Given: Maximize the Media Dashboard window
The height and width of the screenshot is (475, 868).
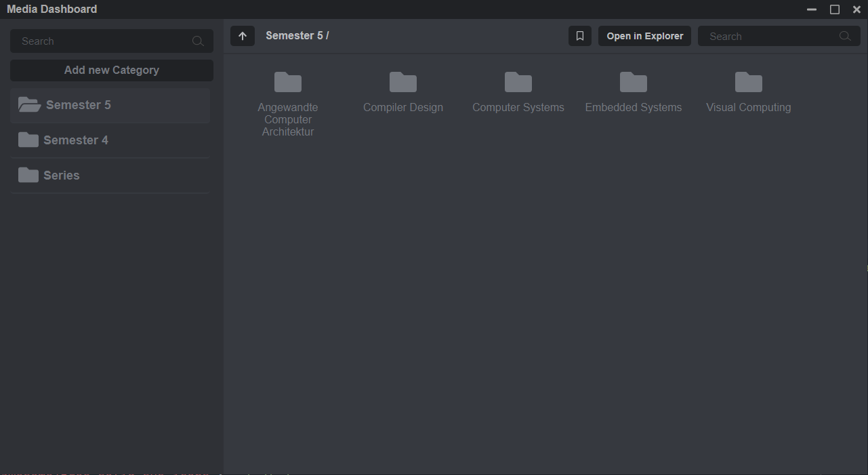Looking at the screenshot, I should tap(835, 9).
